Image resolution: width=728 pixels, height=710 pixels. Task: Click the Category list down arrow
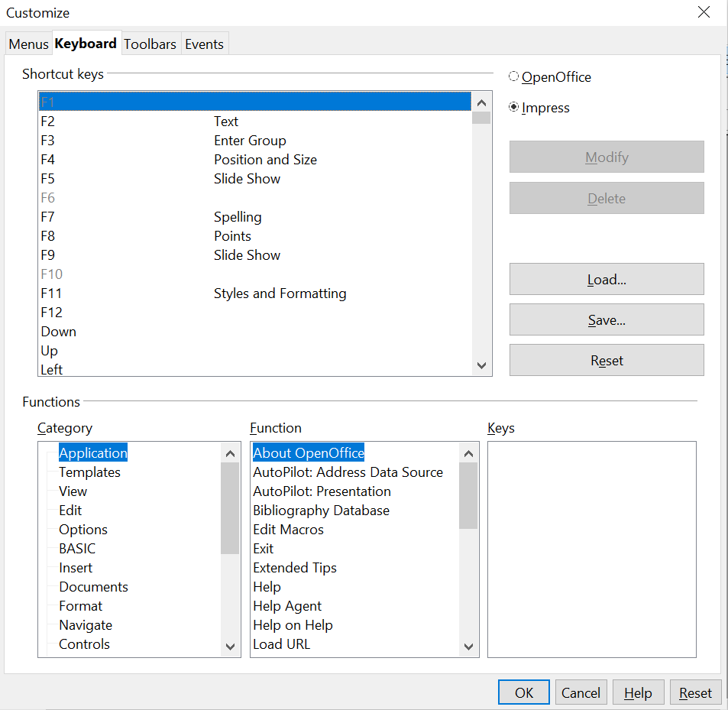[x=230, y=646]
